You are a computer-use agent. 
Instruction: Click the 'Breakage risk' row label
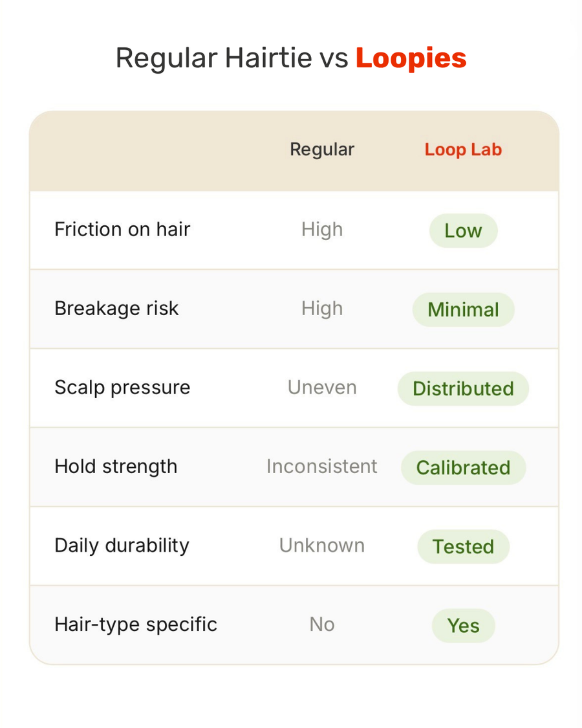tap(116, 308)
